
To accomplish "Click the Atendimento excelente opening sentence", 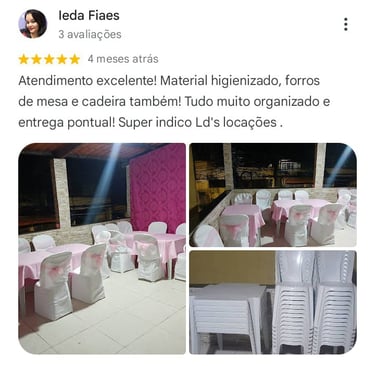I will pyautogui.click(x=88, y=81).
